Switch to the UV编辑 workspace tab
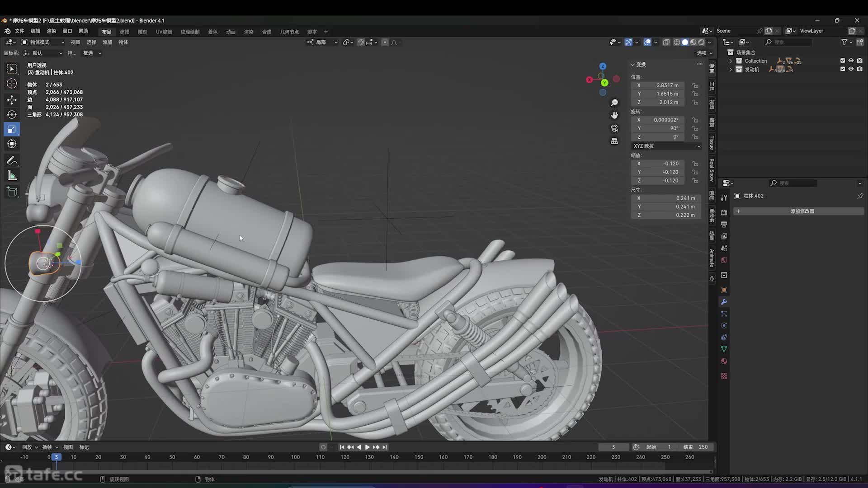 164,32
